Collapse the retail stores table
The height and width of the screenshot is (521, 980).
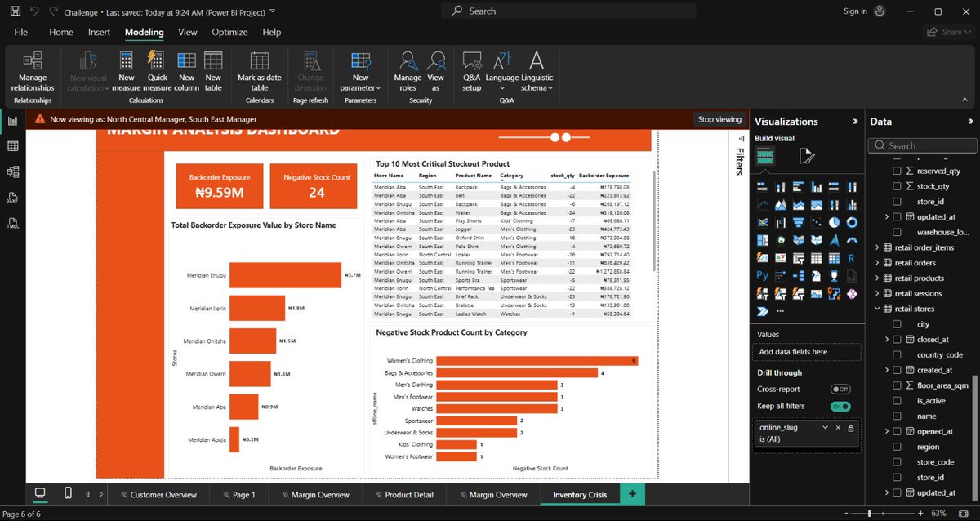877,309
